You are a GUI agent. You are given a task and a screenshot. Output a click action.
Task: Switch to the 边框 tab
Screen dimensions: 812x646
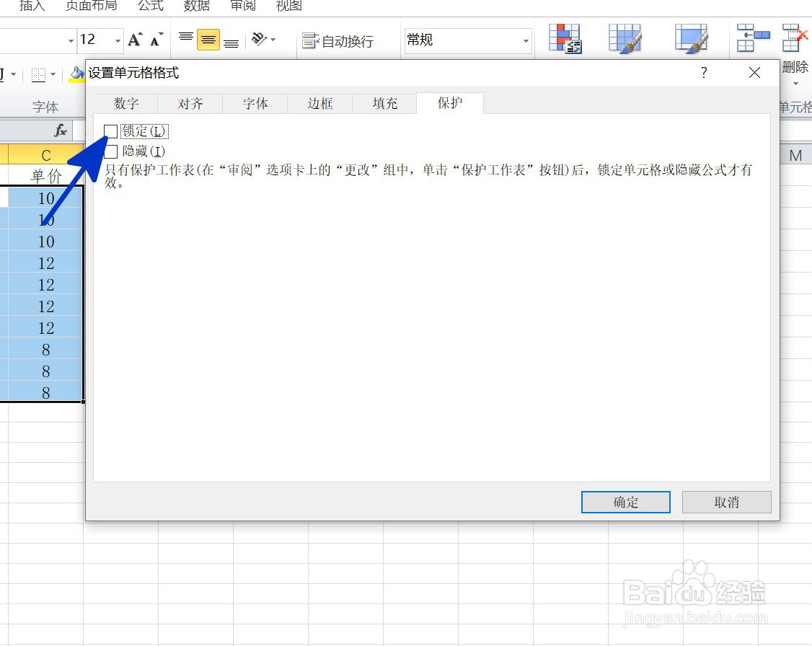coord(320,104)
